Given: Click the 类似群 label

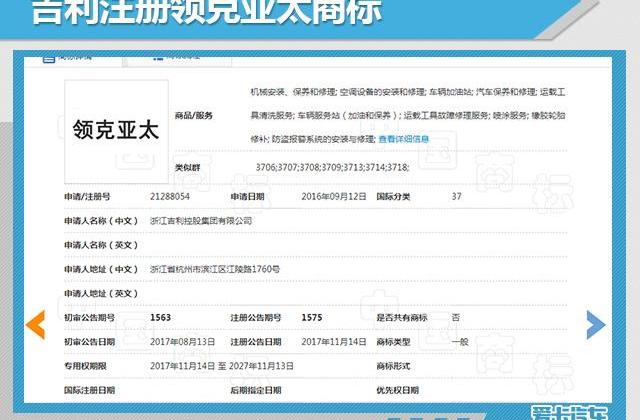Looking at the screenshot, I should pyautogui.click(x=187, y=168).
